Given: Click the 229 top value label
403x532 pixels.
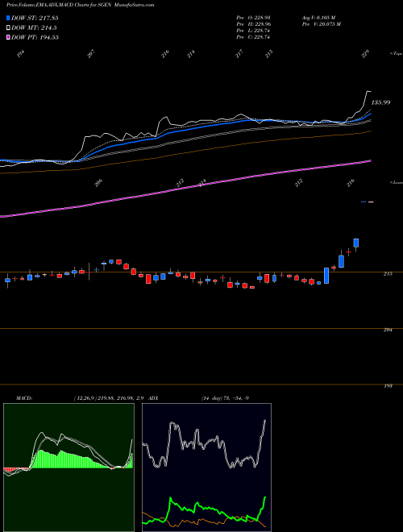Looking at the screenshot, I should point(365,54).
